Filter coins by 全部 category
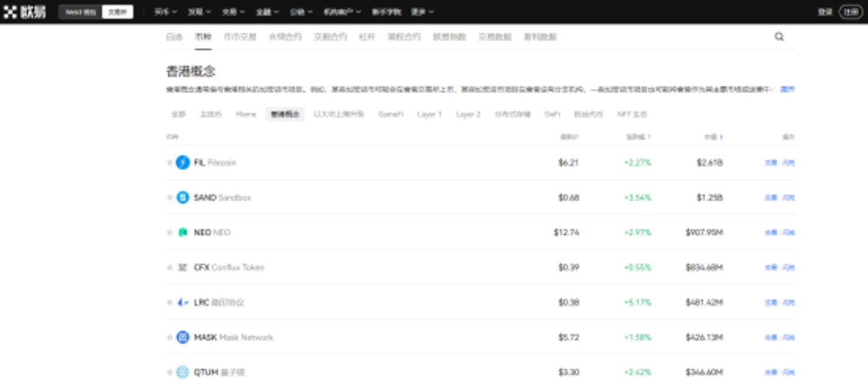This screenshot has width=868, height=386. coord(179,114)
